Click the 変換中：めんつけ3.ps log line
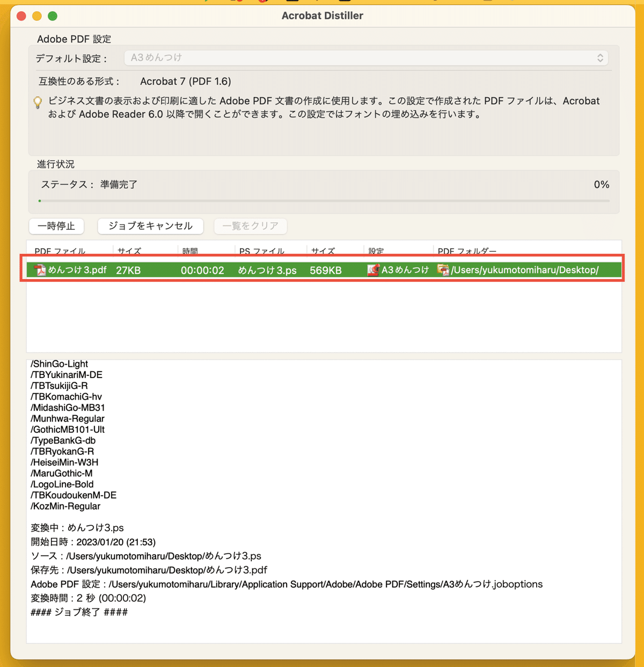 click(x=77, y=528)
